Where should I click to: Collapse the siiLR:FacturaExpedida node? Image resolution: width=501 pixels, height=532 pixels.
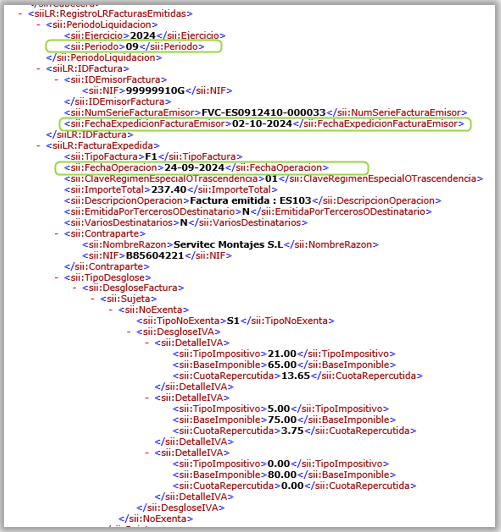click(38, 146)
